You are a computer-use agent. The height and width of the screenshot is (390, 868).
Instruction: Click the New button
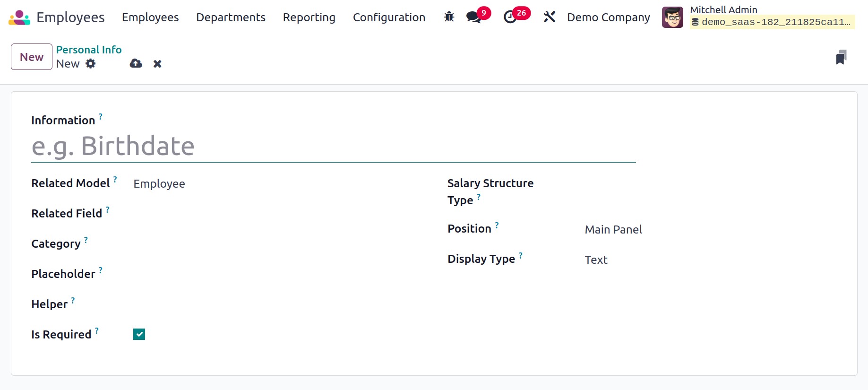(x=32, y=57)
